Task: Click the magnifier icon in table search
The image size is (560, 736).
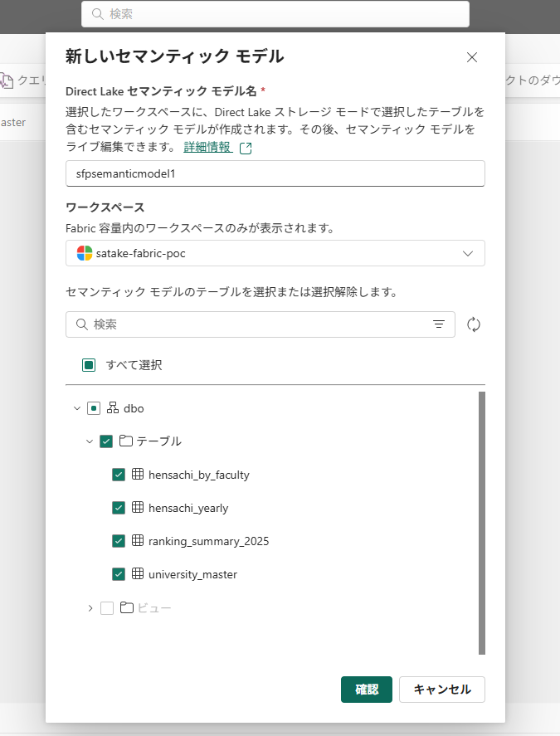Action: click(x=82, y=324)
